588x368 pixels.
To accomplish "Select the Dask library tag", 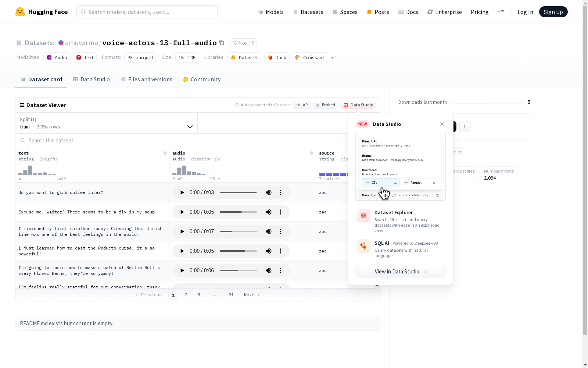I will [x=277, y=57].
